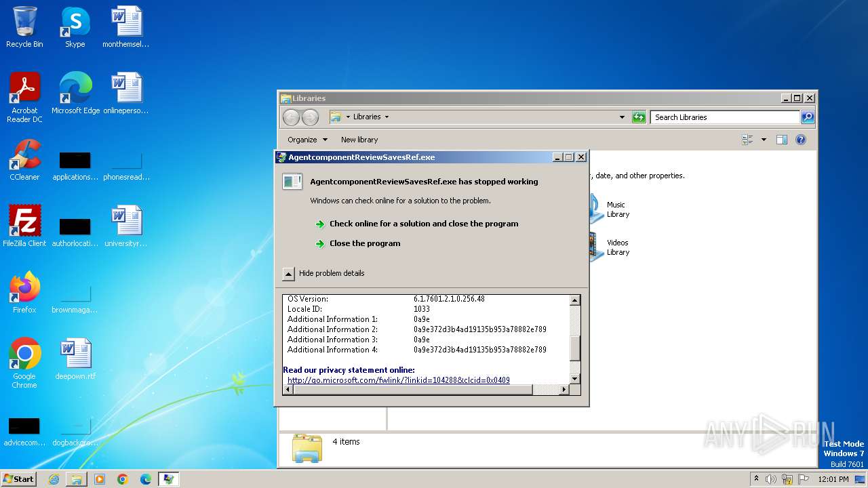
Task: Choose Close the program option
Action: click(365, 243)
